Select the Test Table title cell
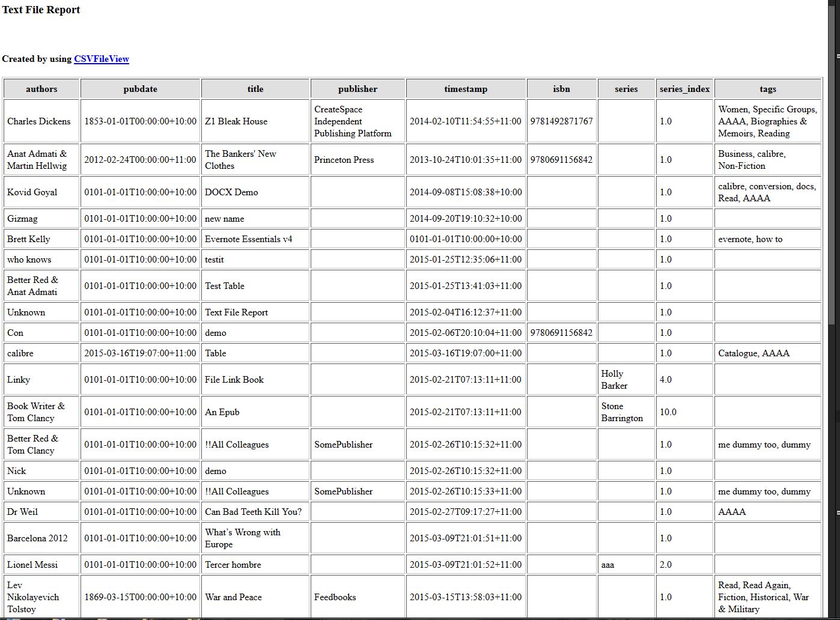This screenshot has height=620, width=840. [x=255, y=286]
